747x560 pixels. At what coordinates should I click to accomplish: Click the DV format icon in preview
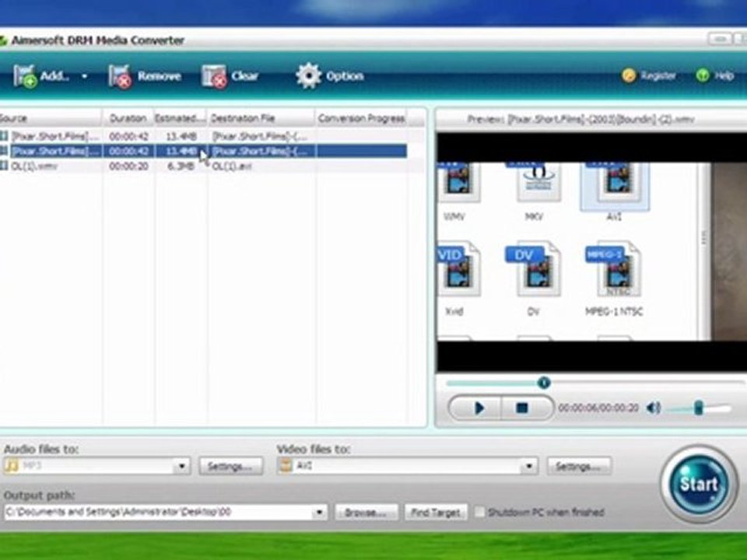coord(532,269)
